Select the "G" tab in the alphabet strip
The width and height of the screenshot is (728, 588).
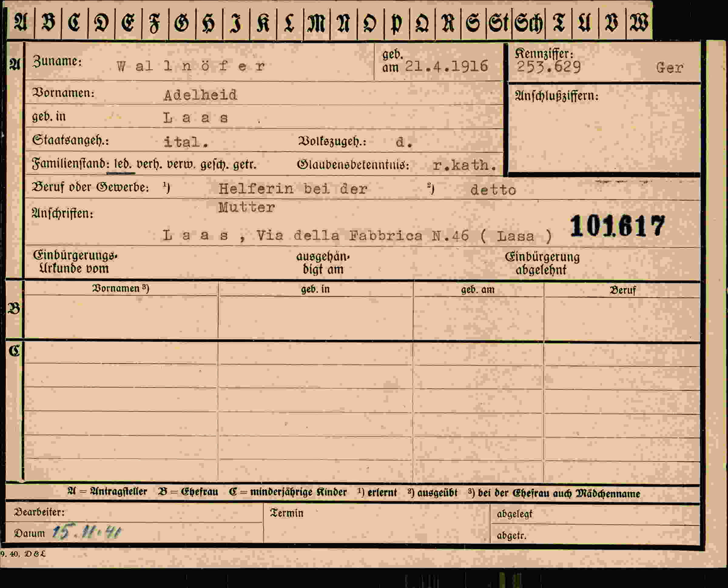[182, 22]
